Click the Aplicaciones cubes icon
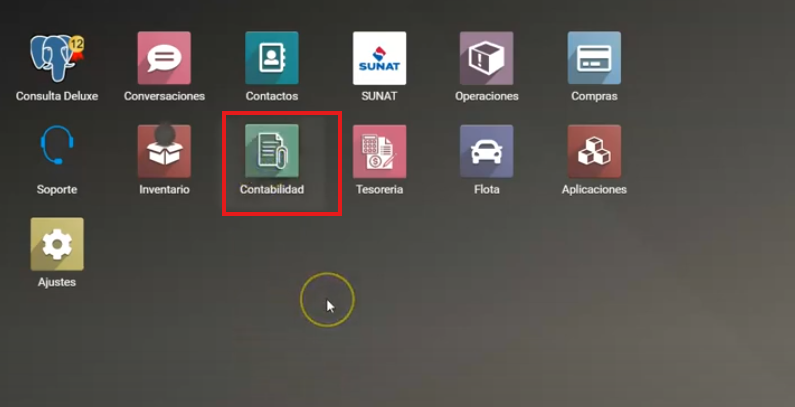 594,151
